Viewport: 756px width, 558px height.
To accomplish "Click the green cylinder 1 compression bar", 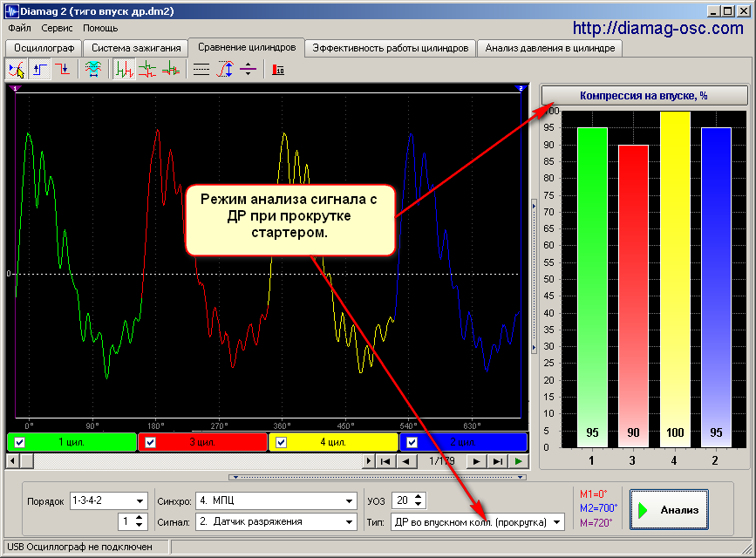I will 592,288.
